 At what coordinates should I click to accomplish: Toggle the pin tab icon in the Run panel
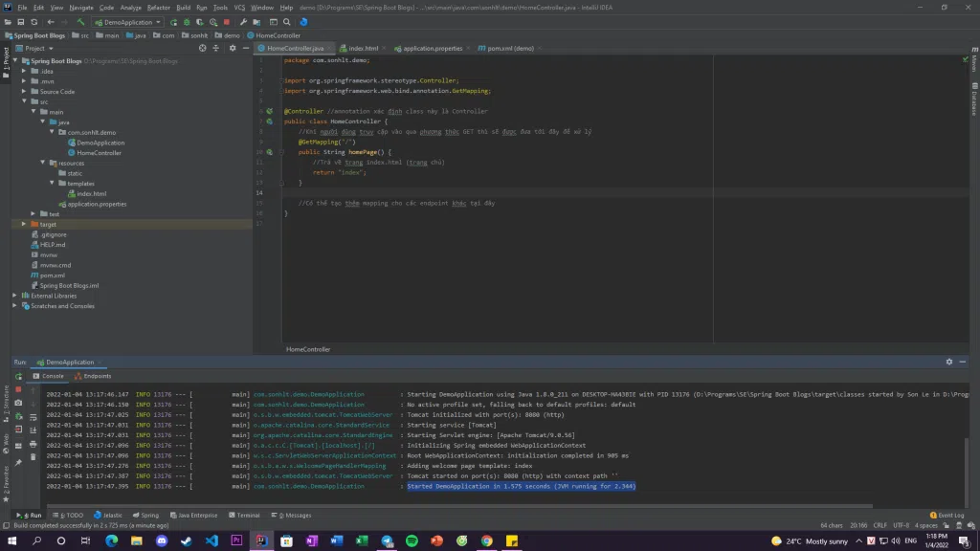click(x=18, y=462)
